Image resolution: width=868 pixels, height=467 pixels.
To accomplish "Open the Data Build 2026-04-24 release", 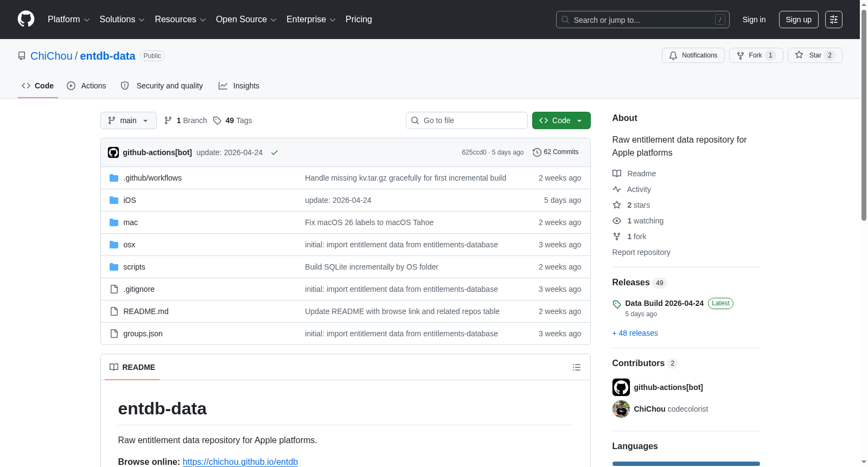I will [665, 303].
